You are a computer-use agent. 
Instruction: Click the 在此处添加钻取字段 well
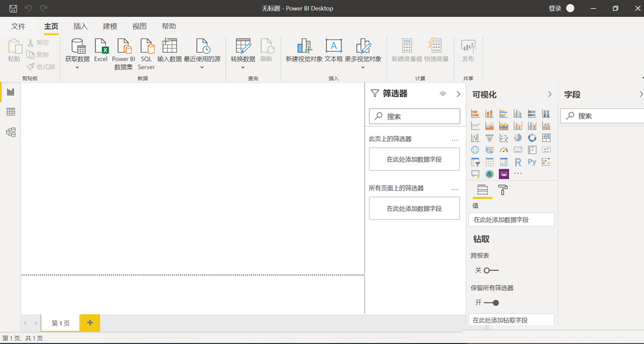pos(511,320)
